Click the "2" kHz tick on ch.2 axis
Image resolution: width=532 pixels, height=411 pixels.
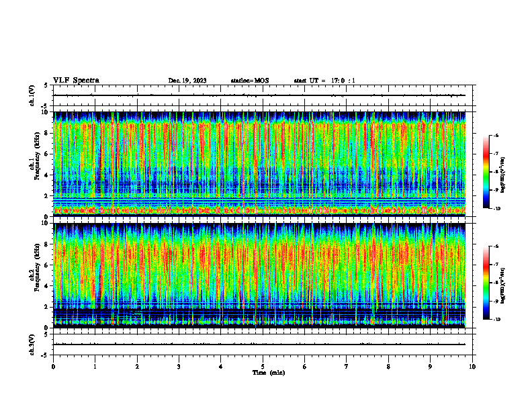pos(47,307)
